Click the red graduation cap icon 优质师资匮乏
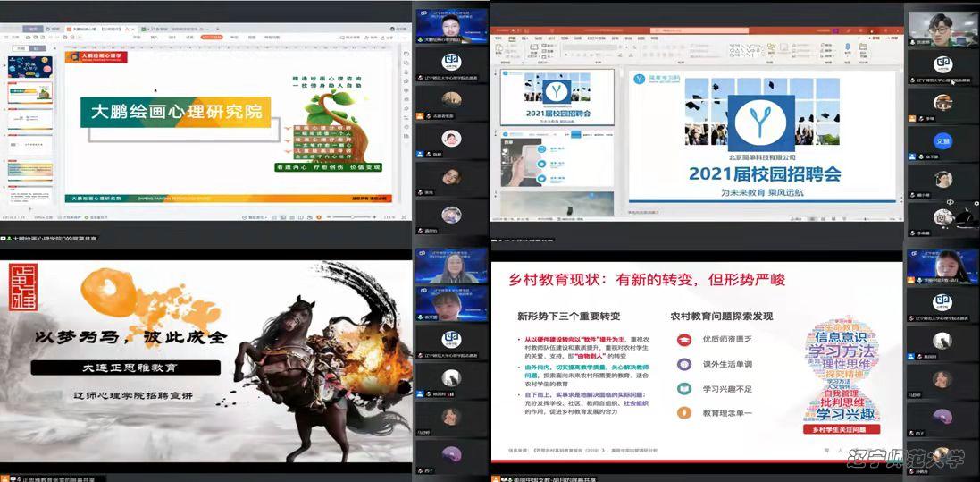Viewport: 980px width, 482px height. click(684, 341)
